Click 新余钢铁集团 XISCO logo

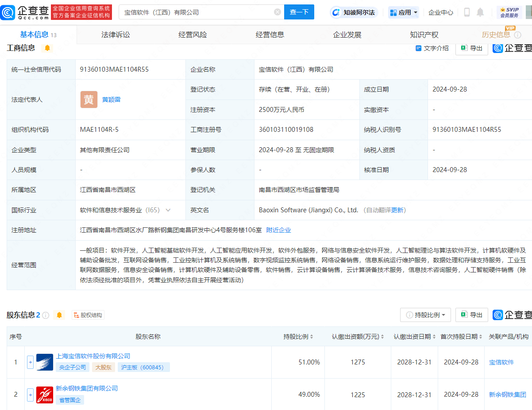tap(45, 395)
